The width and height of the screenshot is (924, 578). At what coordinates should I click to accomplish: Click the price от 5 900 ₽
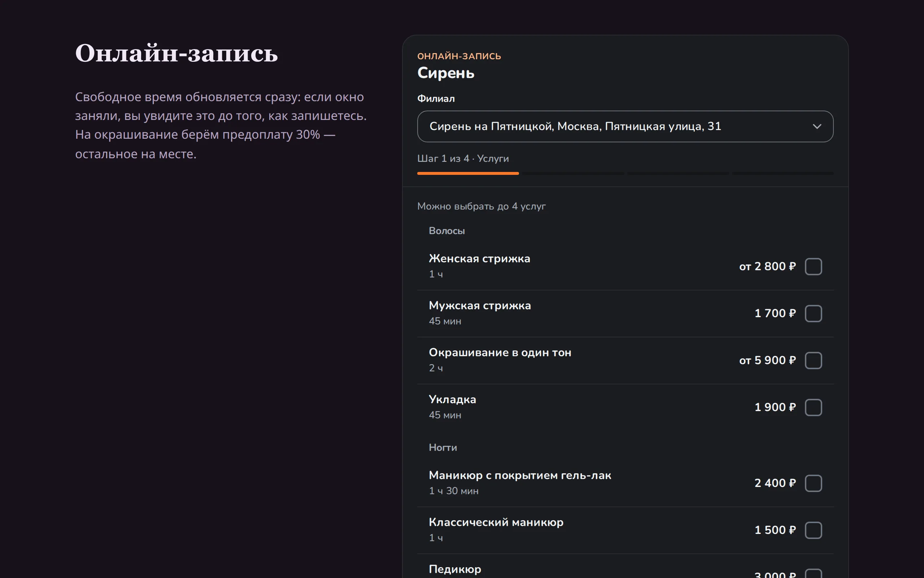click(x=767, y=361)
